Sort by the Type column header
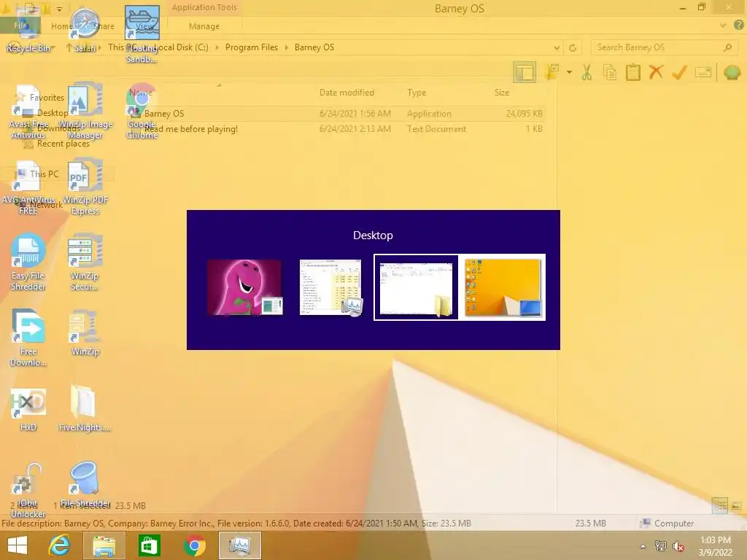Image resolution: width=747 pixels, height=560 pixels. pyautogui.click(x=417, y=93)
